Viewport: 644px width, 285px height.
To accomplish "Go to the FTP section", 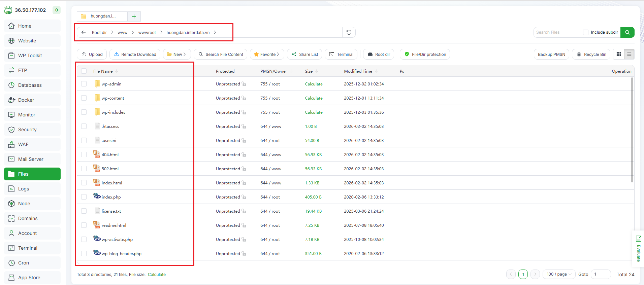I will [32, 70].
